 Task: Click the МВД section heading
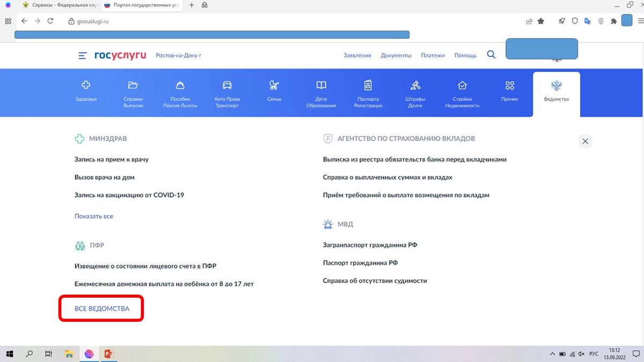click(345, 224)
